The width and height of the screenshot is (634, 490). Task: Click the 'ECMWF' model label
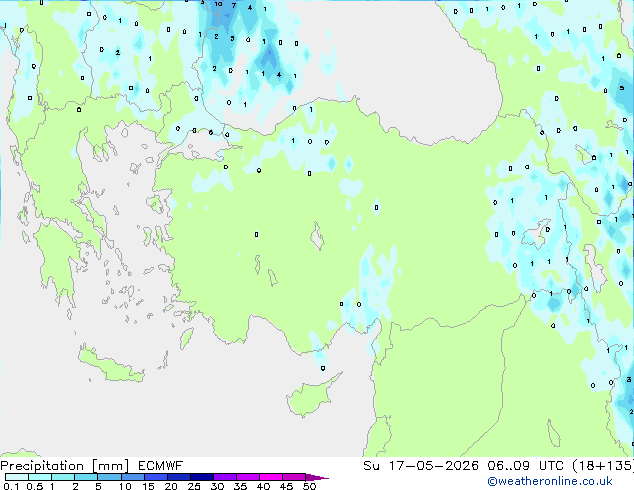tap(161, 466)
